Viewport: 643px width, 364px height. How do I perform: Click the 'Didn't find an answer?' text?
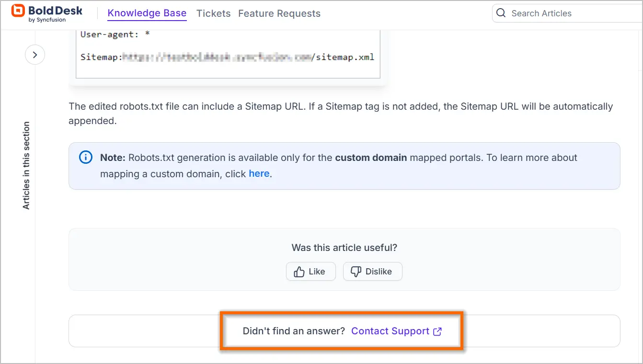tap(294, 331)
